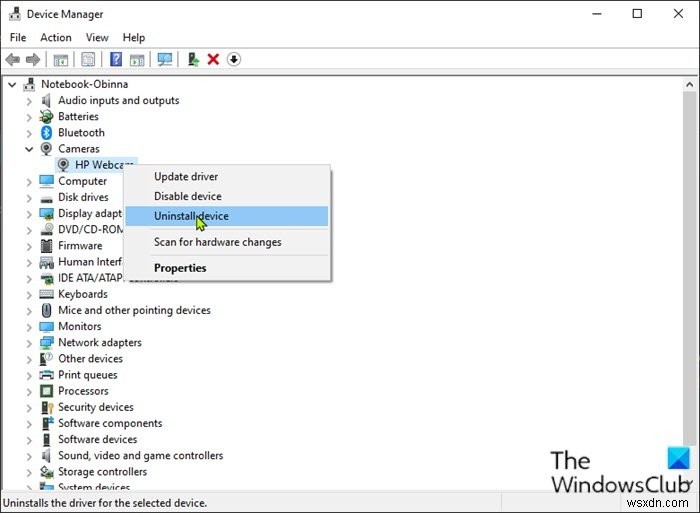Click the Storage controllers icon
This screenshot has width=700, height=513.
47,472
